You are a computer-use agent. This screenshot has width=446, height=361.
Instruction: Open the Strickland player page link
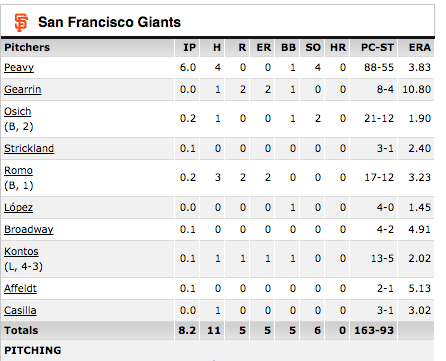tap(29, 148)
